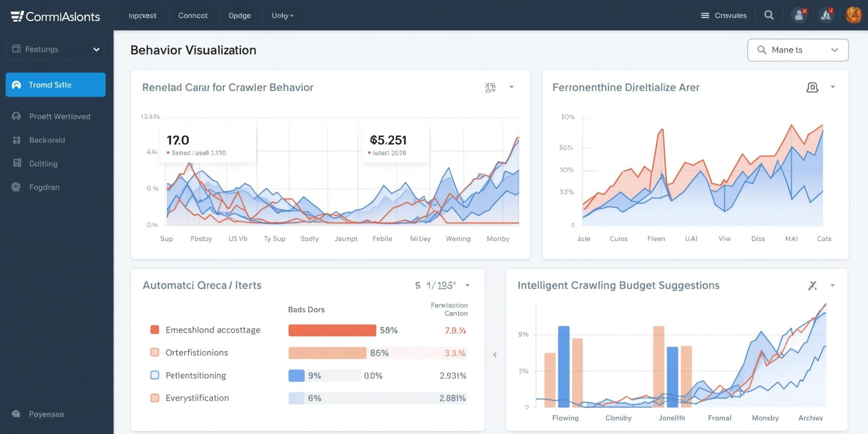The image size is (868, 434).
Task: Click the Backoreld sidebar icon
Action: pos(16,140)
